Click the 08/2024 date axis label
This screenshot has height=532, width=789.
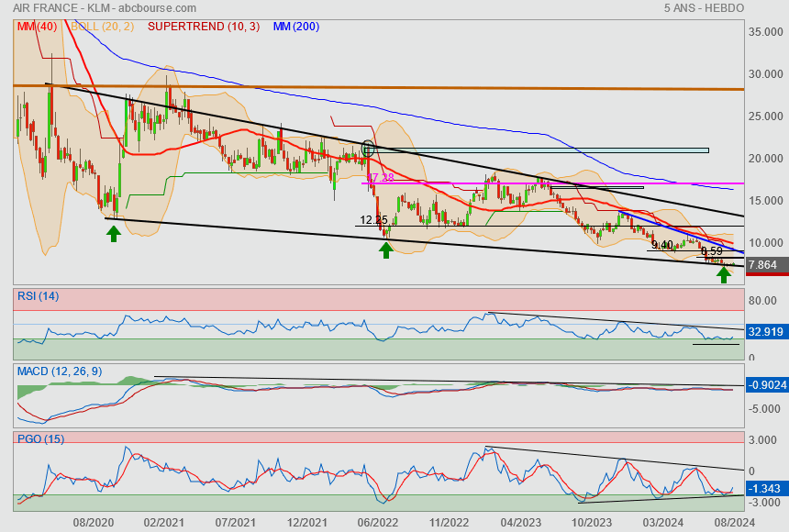(734, 523)
